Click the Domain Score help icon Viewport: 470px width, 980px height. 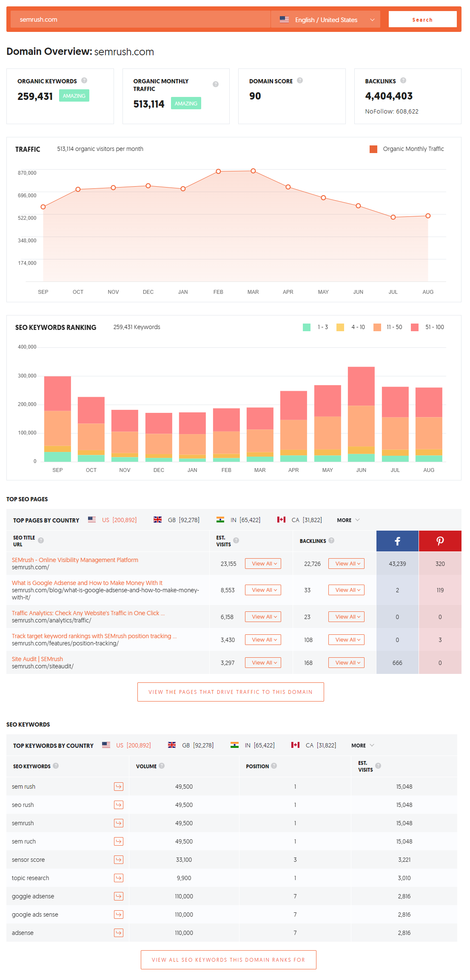(x=300, y=80)
